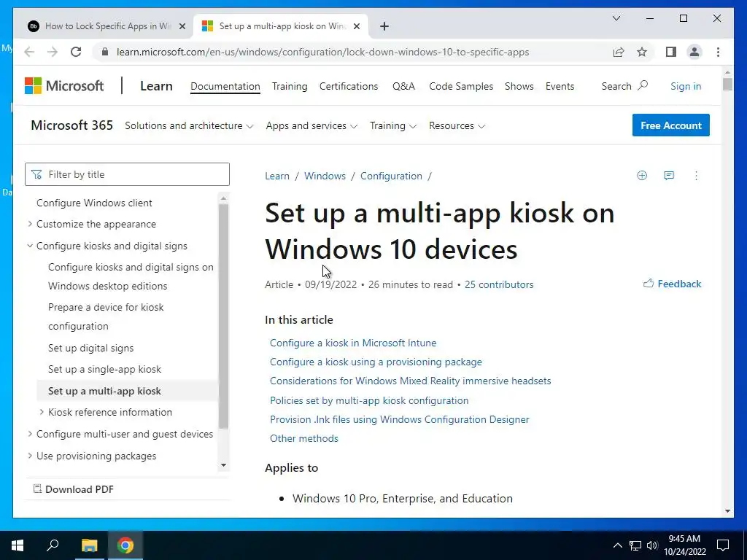The width and height of the screenshot is (747, 560).
Task: Click the volume speaker tray icon
Action: tap(652, 545)
